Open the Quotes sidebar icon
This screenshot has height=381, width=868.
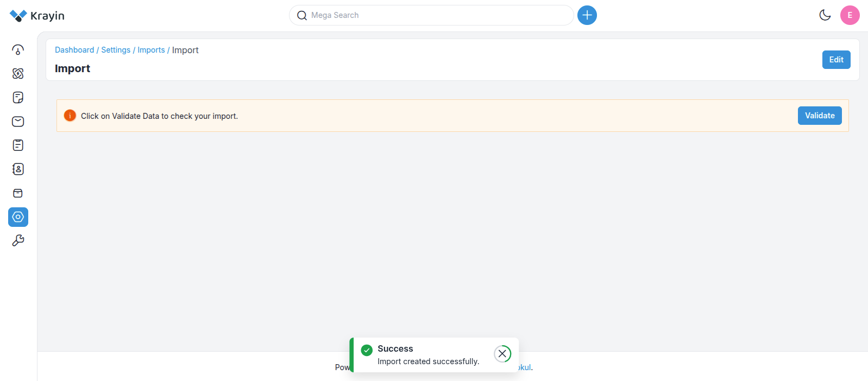[18, 98]
